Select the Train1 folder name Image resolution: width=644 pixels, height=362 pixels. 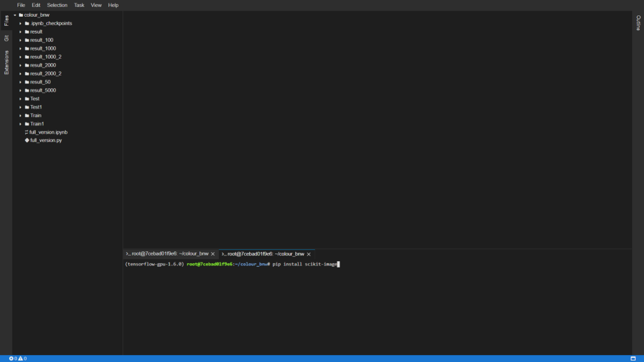pyautogui.click(x=37, y=124)
